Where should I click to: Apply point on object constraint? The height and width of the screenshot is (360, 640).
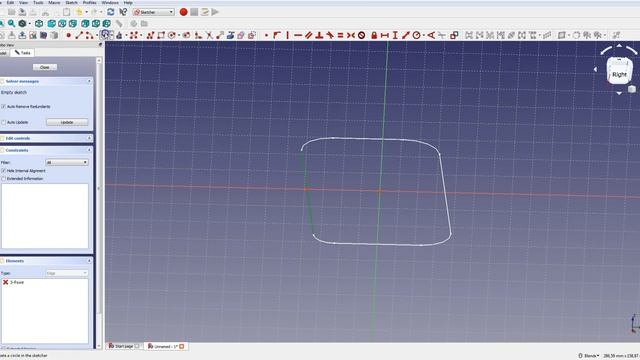pyautogui.click(x=277, y=36)
